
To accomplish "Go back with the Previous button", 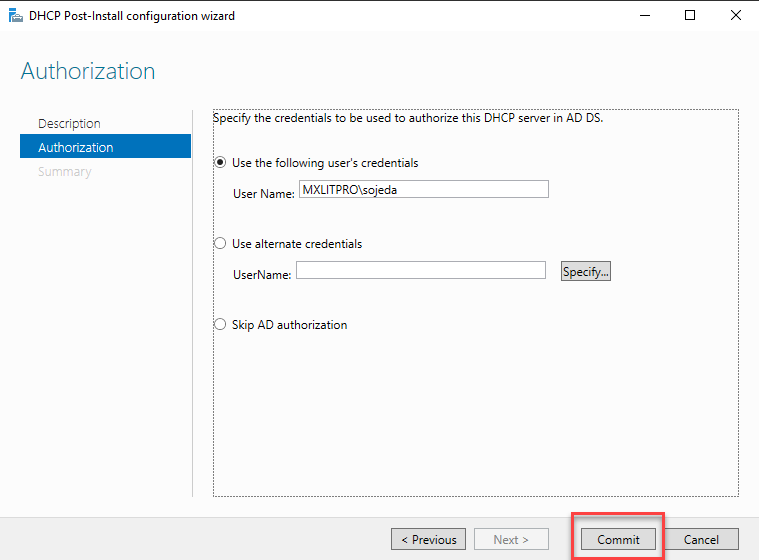I will pos(428,539).
